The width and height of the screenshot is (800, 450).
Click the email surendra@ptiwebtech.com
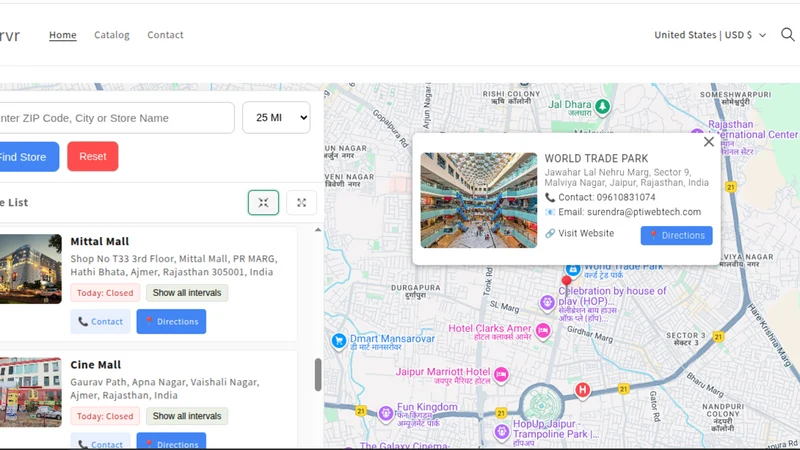[x=644, y=212]
